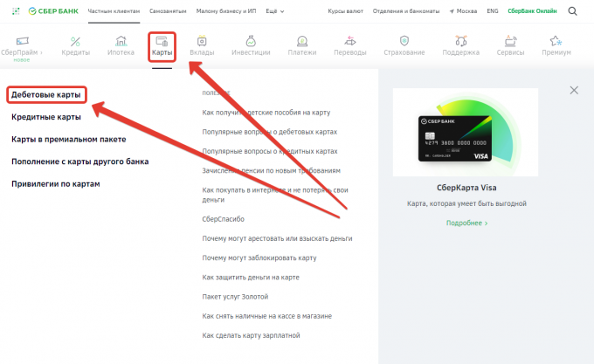Open the Платежи icon
The height and width of the screenshot is (364, 594).
pyautogui.click(x=302, y=41)
